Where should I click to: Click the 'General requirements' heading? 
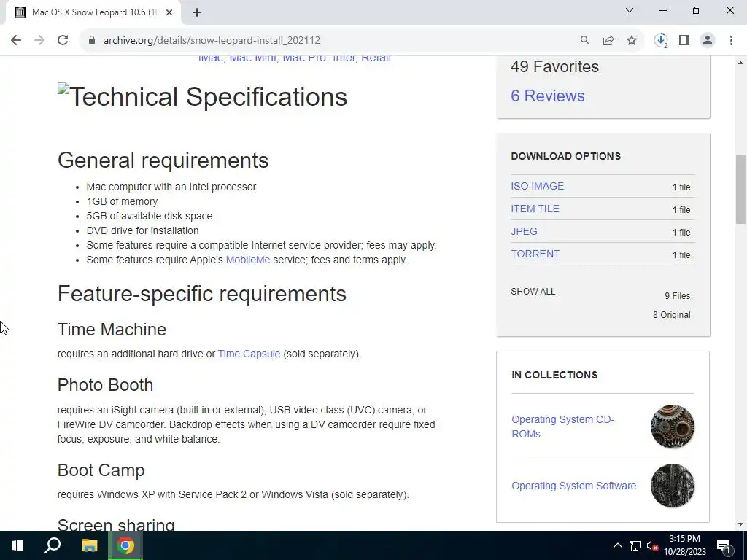tap(163, 160)
